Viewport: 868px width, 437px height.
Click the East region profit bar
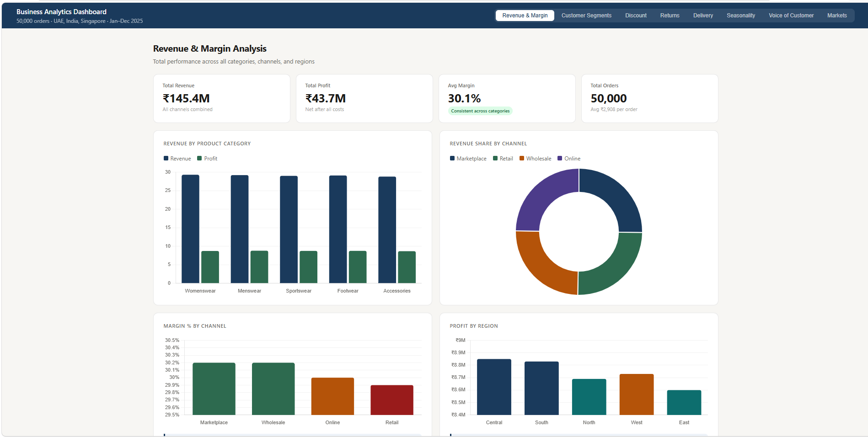tap(684, 403)
